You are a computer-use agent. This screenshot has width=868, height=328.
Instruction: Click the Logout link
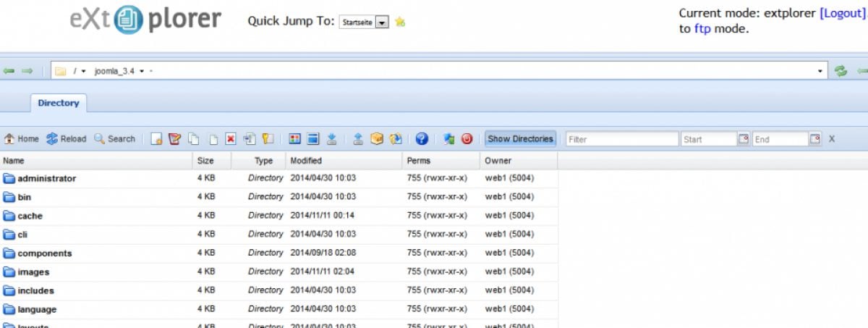[x=842, y=13]
